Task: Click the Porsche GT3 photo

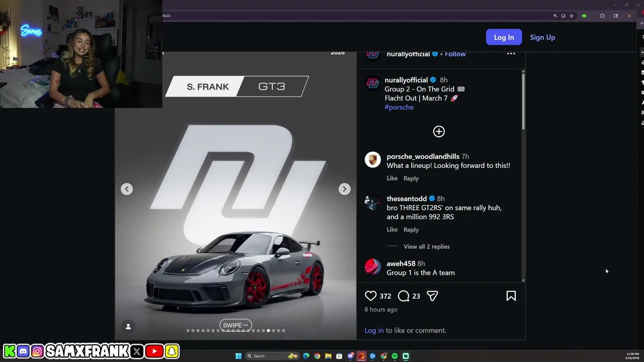Action: click(x=235, y=196)
